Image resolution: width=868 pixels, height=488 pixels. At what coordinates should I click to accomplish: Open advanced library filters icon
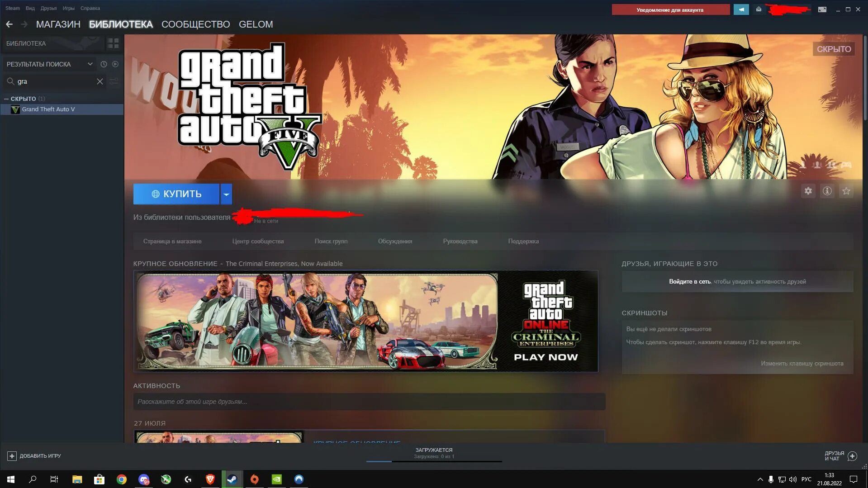114,81
